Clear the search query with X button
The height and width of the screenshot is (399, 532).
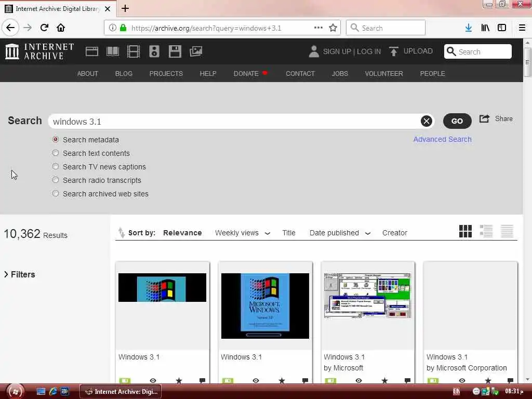(427, 121)
